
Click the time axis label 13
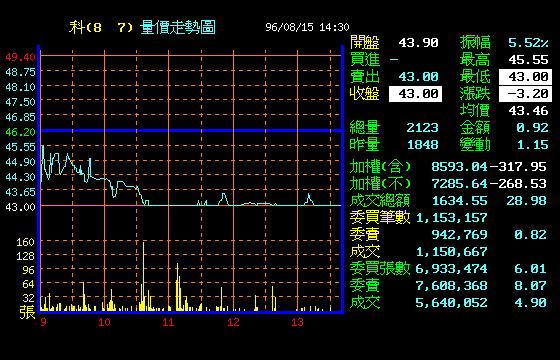(x=297, y=322)
